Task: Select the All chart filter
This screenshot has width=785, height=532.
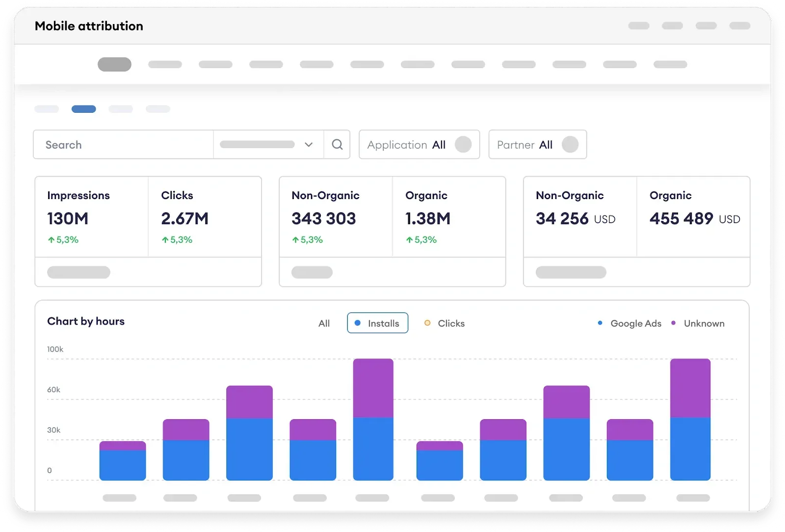Action: click(x=324, y=323)
